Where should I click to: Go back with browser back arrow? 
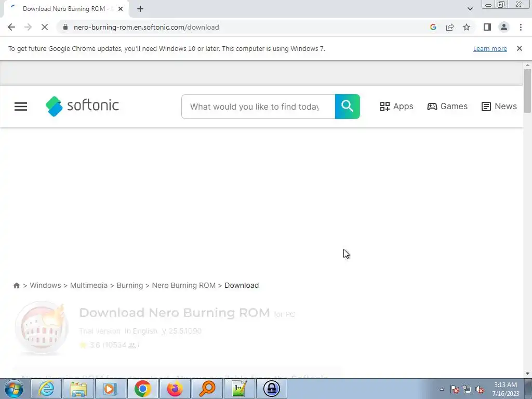click(11, 27)
